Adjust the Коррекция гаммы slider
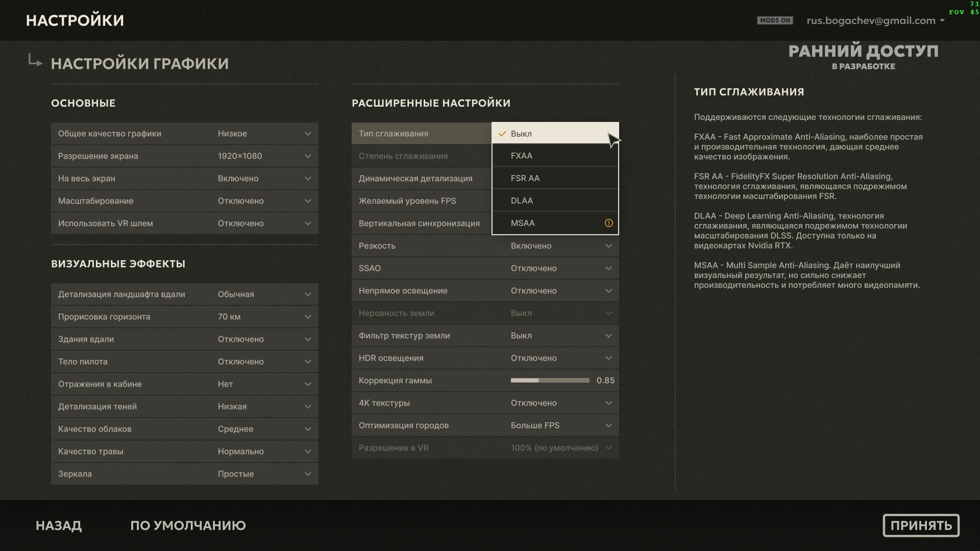Image resolution: width=980 pixels, height=551 pixels. [550, 381]
